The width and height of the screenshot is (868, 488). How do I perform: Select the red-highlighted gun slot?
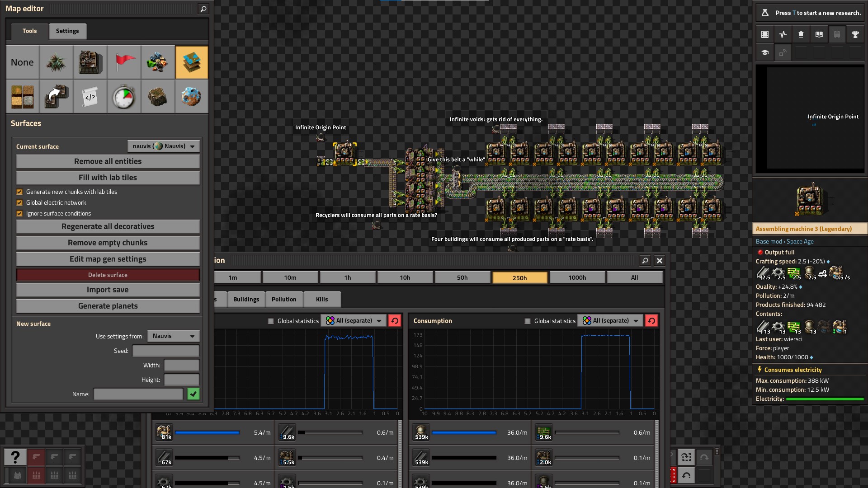coord(36,457)
